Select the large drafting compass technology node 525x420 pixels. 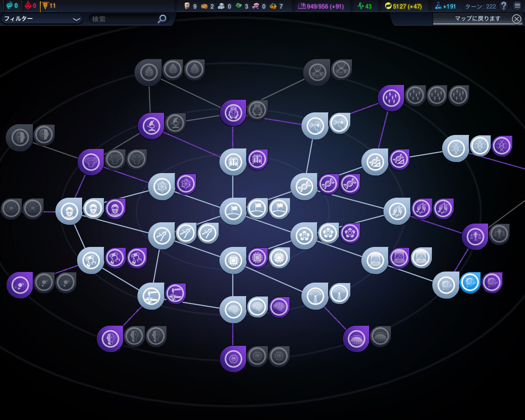(162, 236)
